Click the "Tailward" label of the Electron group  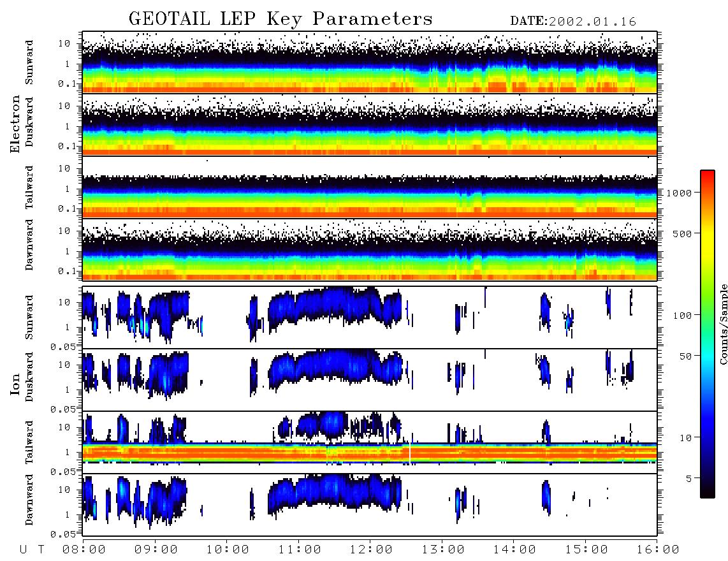click(x=29, y=187)
